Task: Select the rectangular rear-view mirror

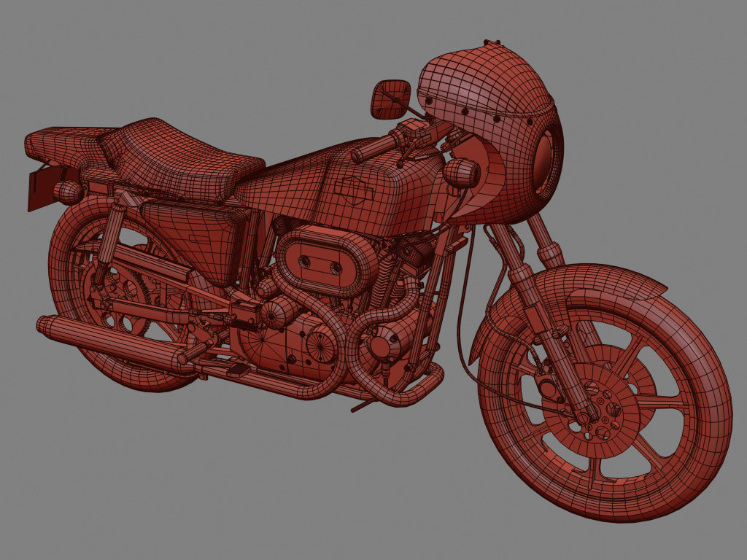Action: tap(390, 99)
